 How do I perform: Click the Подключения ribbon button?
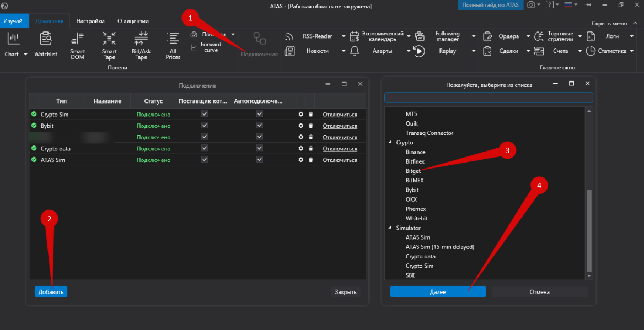(259, 44)
